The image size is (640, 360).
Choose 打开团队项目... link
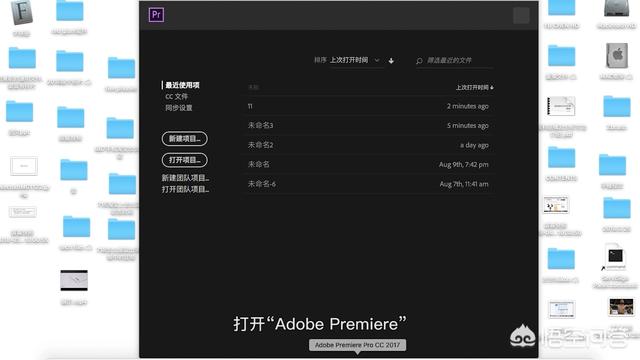[x=185, y=189]
